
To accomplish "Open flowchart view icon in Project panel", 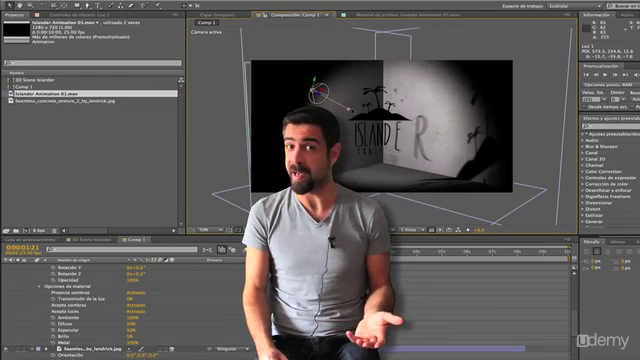I will (181, 80).
